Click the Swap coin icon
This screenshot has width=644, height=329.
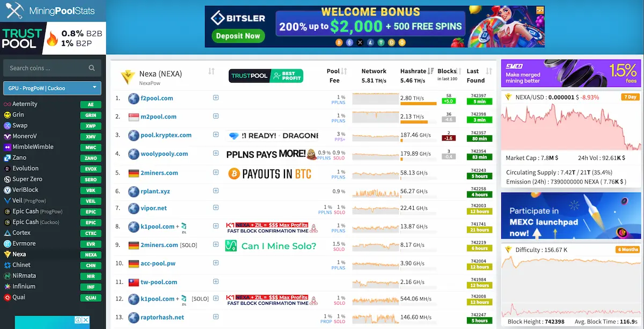click(8, 126)
